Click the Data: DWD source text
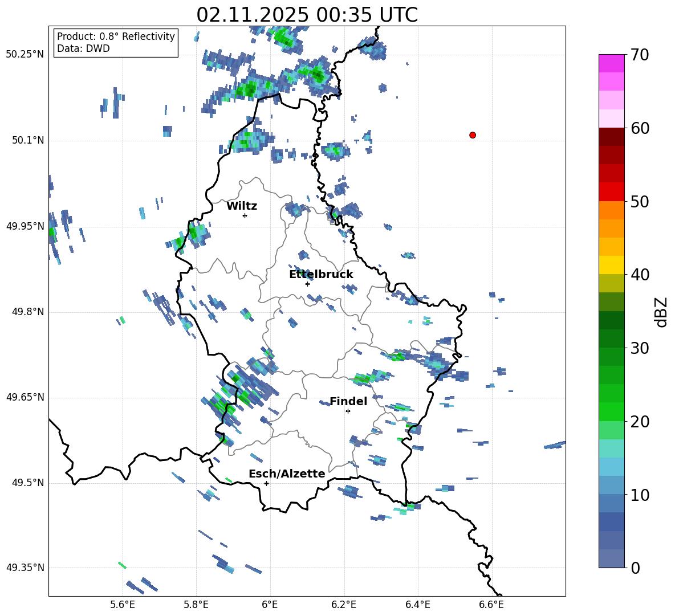Screen dimensions: 675x616 (83, 48)
